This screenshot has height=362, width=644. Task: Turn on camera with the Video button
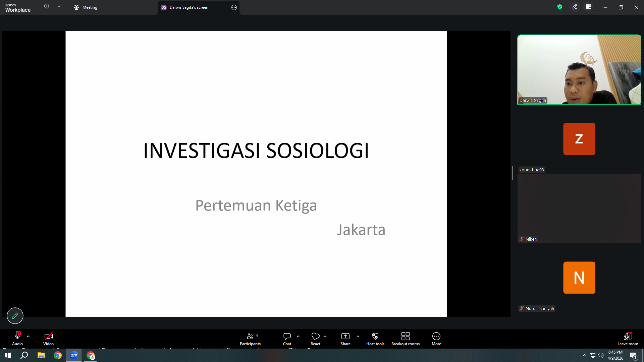(x=48, y=339)
